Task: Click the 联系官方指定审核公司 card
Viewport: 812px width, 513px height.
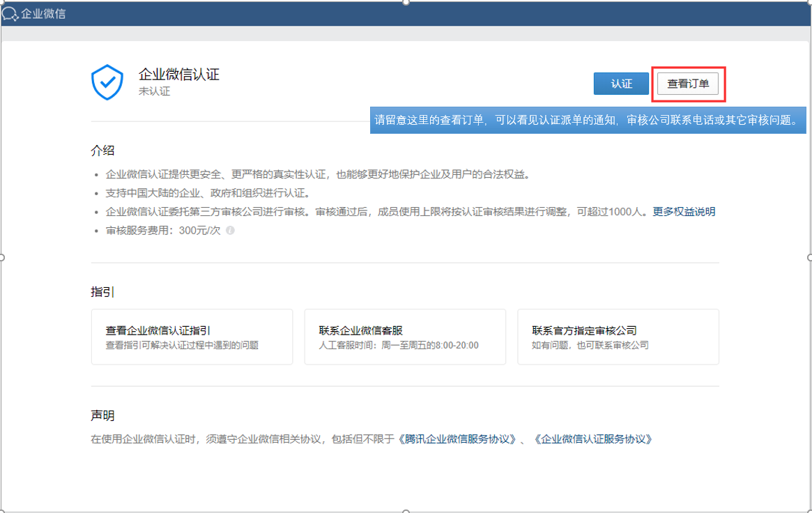Action: pos(617,337)
